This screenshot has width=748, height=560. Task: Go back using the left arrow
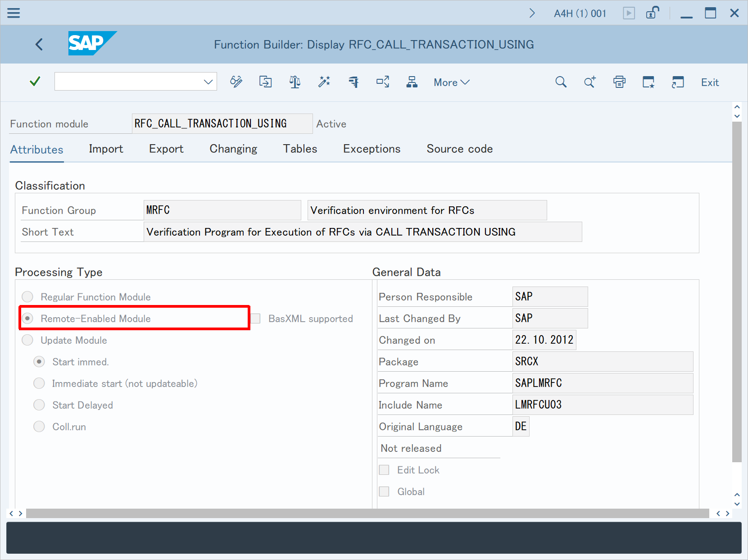(39, 44)
